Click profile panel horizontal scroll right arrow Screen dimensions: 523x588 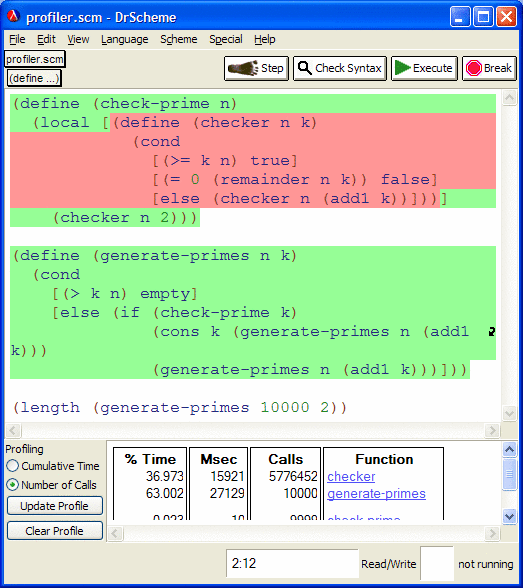coord(493,533)
